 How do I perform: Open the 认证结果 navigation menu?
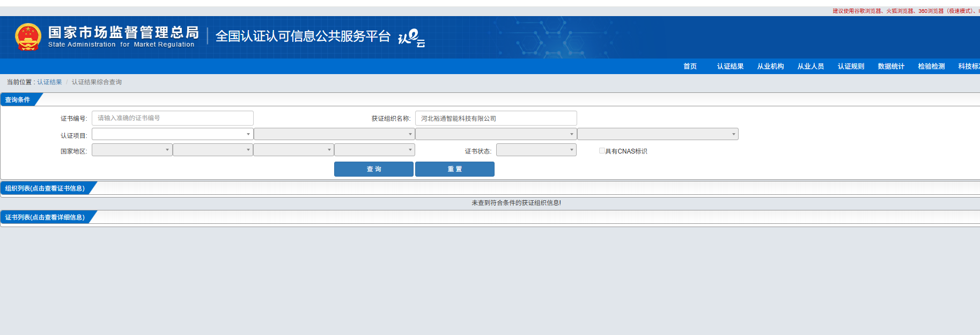730,67
